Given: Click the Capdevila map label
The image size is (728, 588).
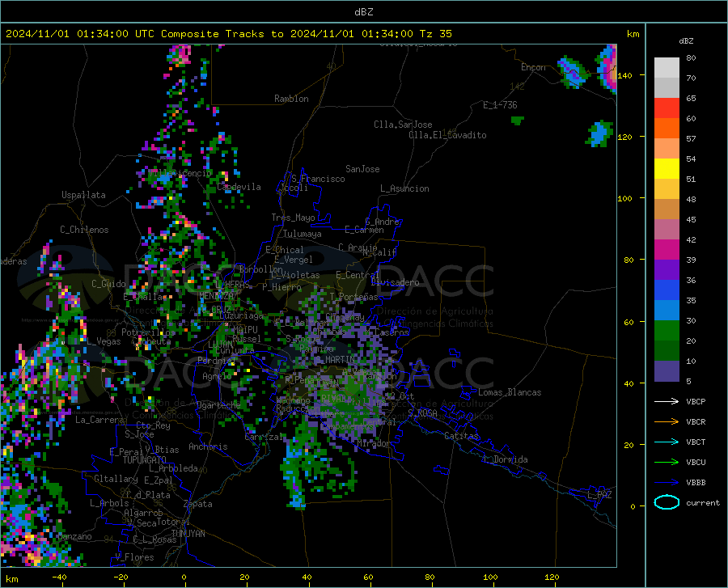Looking at the screenshot, I should point(239,187).
